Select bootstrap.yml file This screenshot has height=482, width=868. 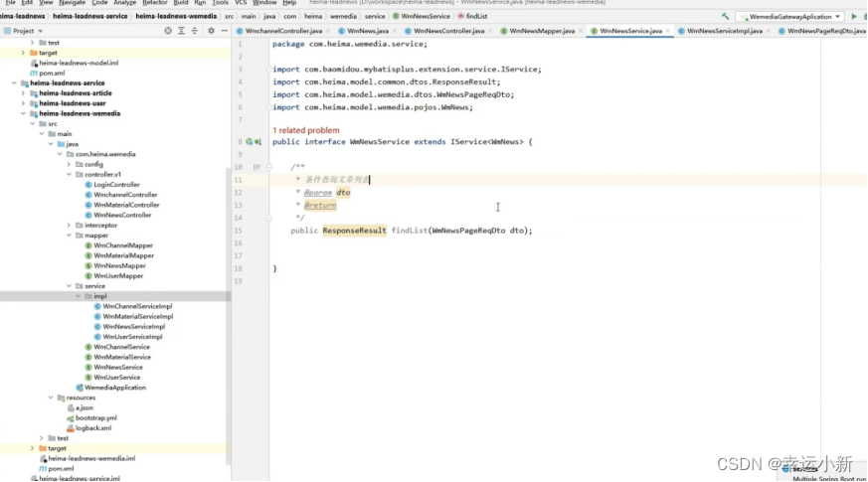pyautogui.click(x=95, y=417)
